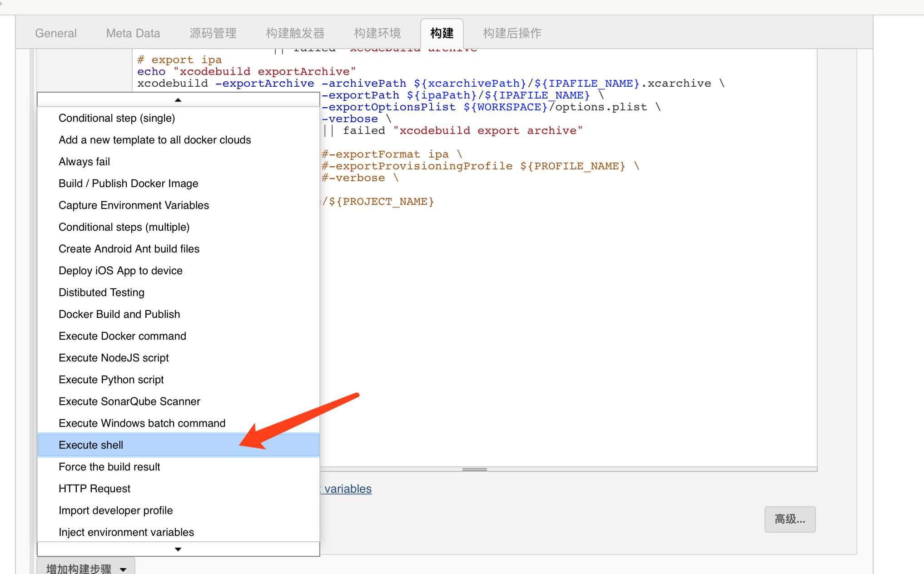Pick Docker Build and Publish

[179, 314]
